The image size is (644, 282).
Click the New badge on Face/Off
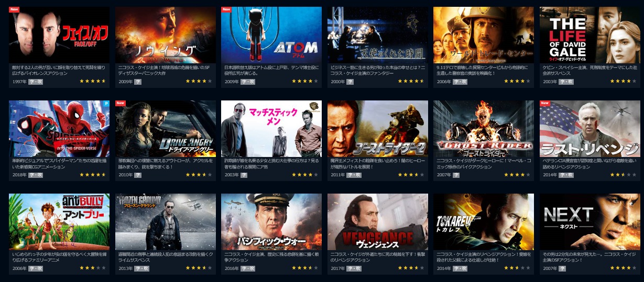coord(14,9)
